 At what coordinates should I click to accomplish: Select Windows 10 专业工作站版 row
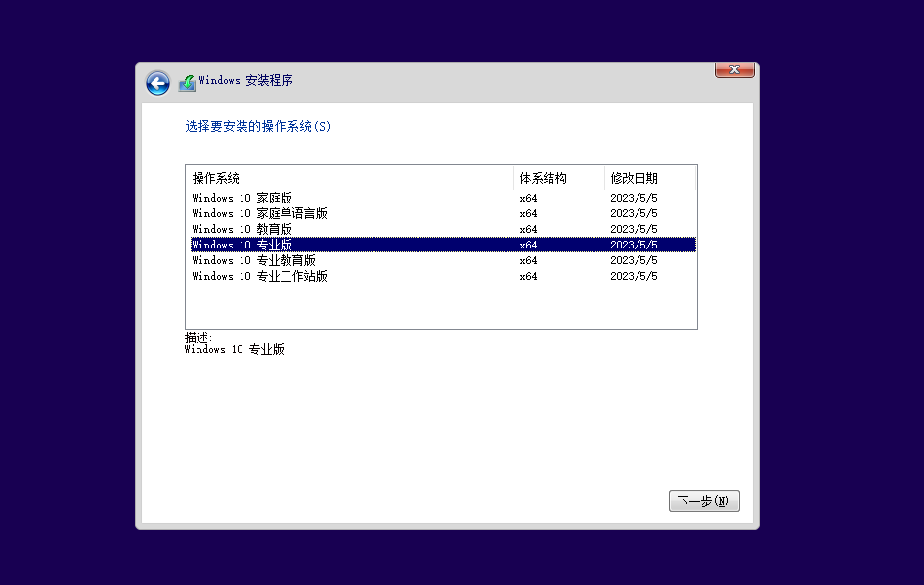click(x=443, y=276)
